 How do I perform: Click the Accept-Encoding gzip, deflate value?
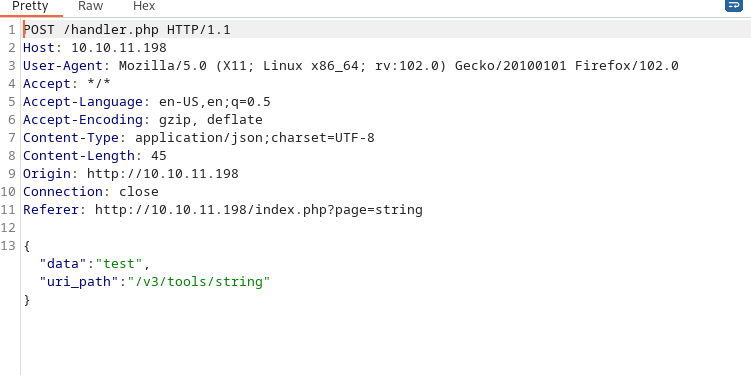tap(211, 120)
